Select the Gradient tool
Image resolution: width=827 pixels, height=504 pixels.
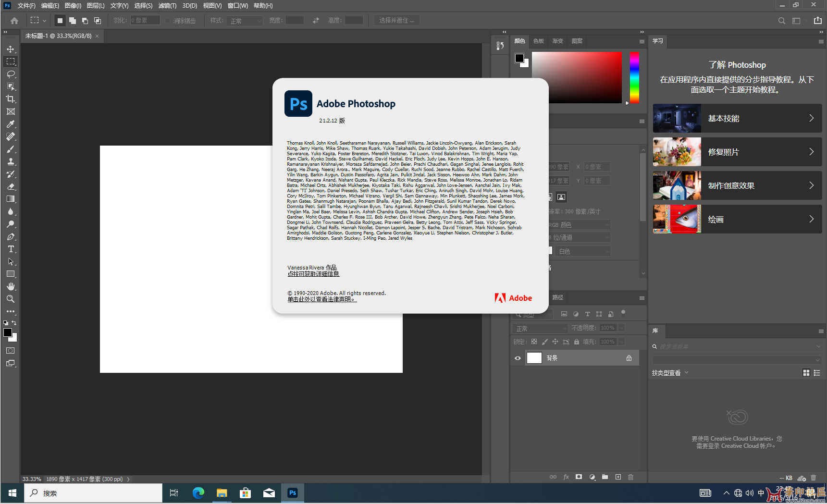coord(11,199)
